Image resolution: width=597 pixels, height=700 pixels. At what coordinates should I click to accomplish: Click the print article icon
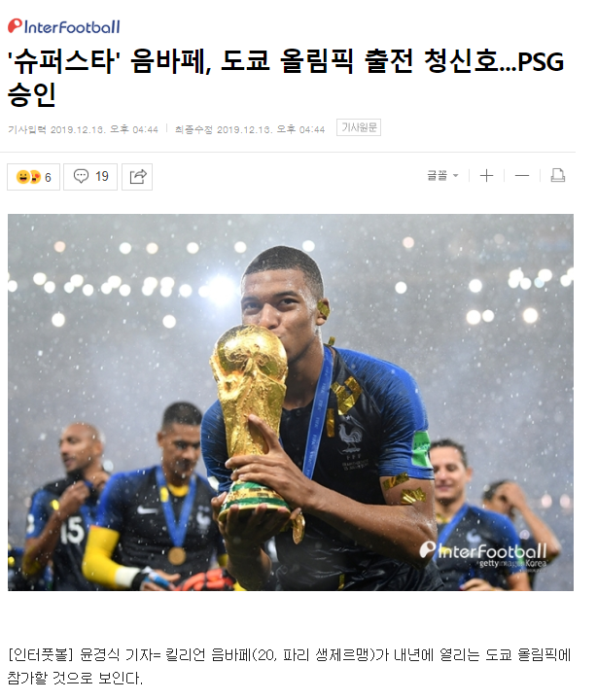click(x=557, y=175)
